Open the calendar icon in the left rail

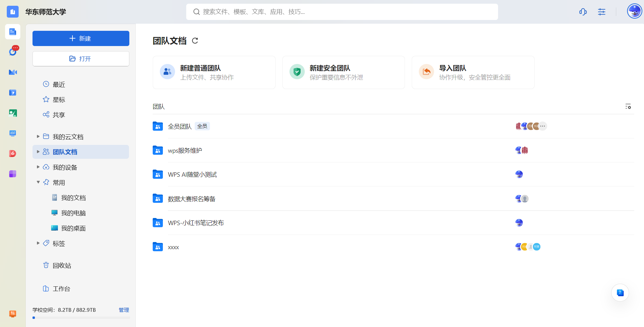pyautogui.click(x=13, y=92)
